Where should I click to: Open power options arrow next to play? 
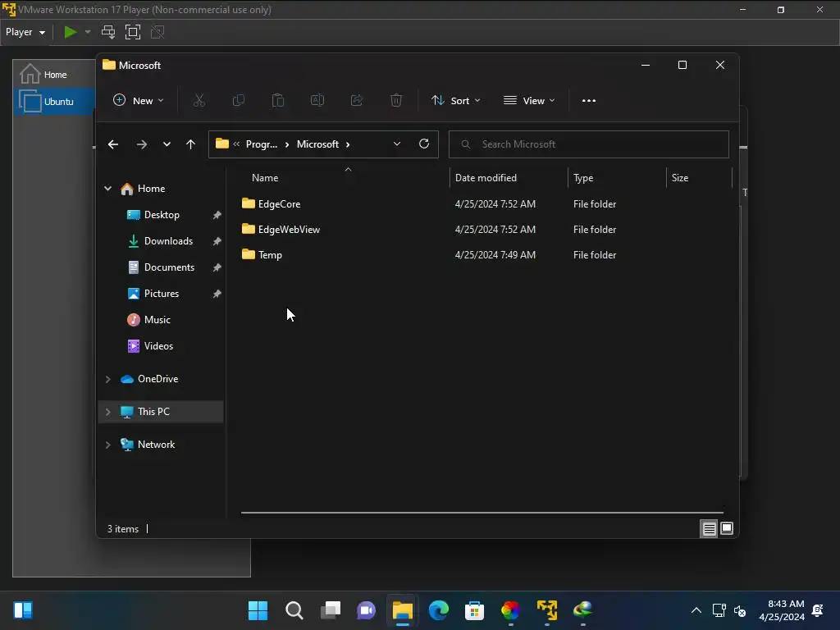pyautogui.click(x=88, y=32)
